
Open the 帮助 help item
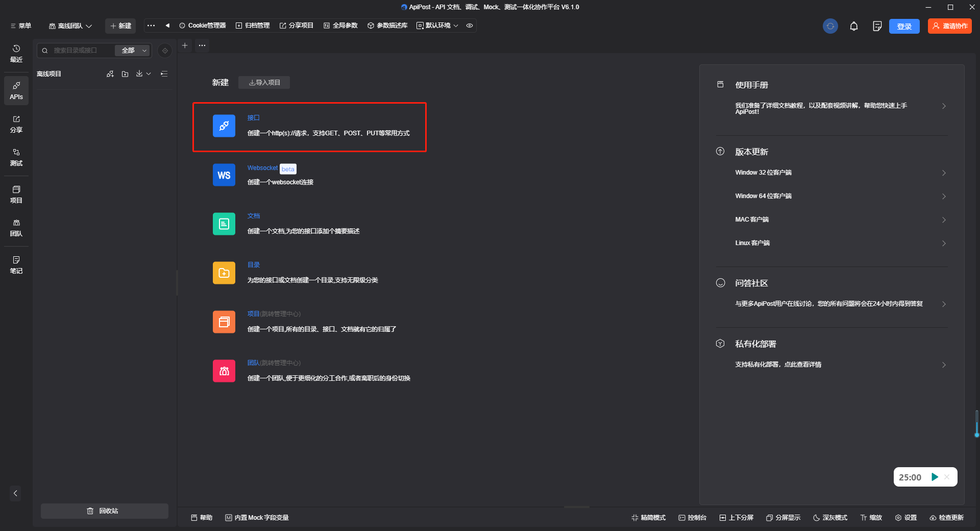202,518
